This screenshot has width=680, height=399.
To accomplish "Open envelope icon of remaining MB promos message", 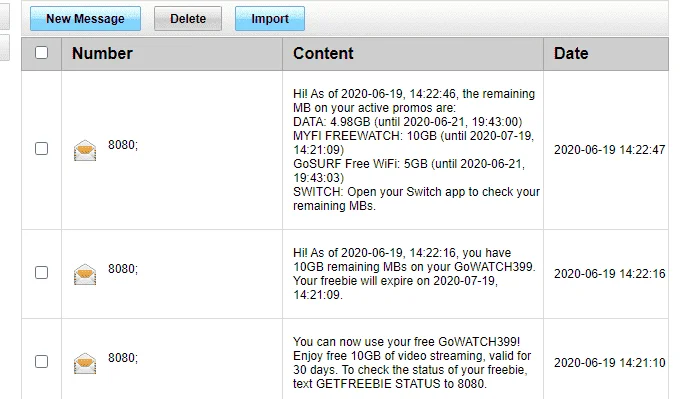I will (85, 150).
